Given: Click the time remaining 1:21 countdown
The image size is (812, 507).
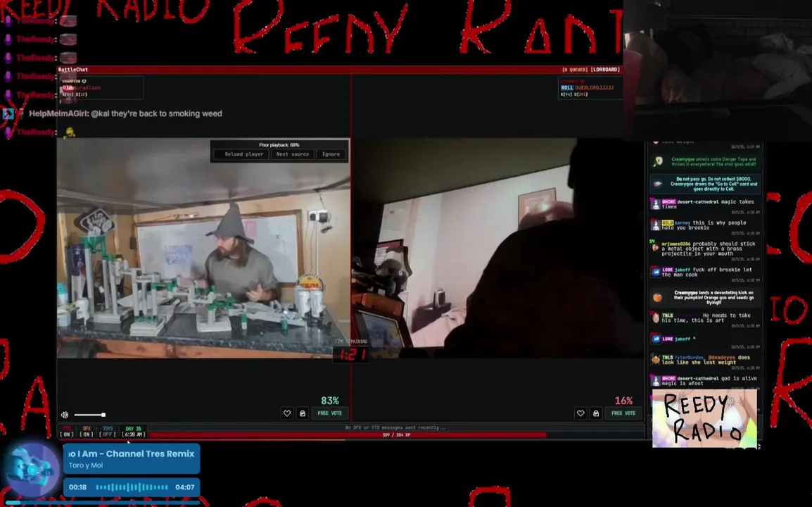Looking at the screenshot, I should point(352,354).
